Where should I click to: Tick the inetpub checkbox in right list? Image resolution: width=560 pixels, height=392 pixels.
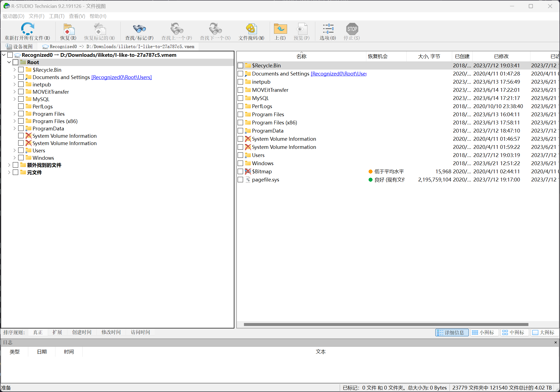click(x=240, y=82)
